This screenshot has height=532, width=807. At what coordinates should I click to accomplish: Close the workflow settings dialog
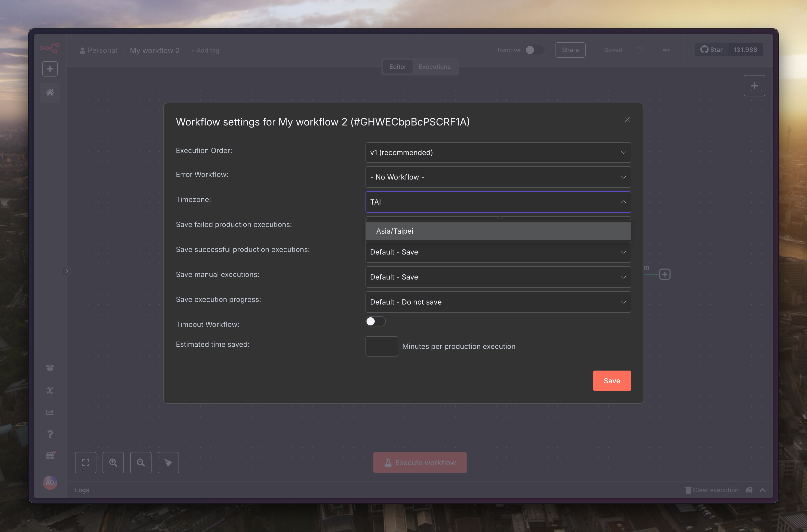pyautogui.click(x=626, y=120)
